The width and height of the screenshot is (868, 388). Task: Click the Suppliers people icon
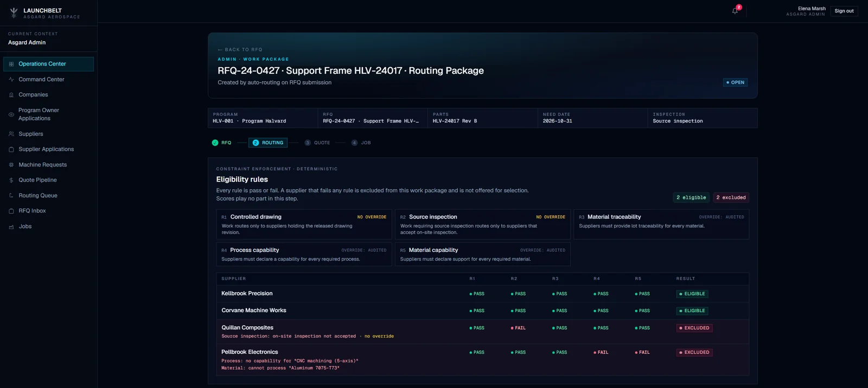tap(11, 134)
